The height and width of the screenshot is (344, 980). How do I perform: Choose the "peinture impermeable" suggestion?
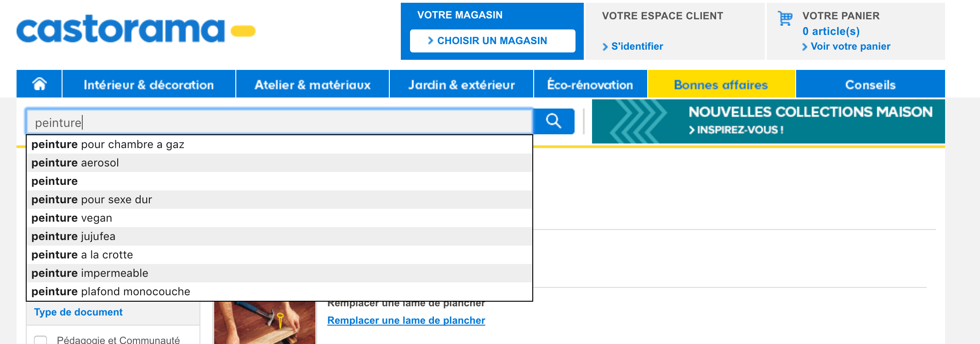pyautogui.click(x=90, y=273)
